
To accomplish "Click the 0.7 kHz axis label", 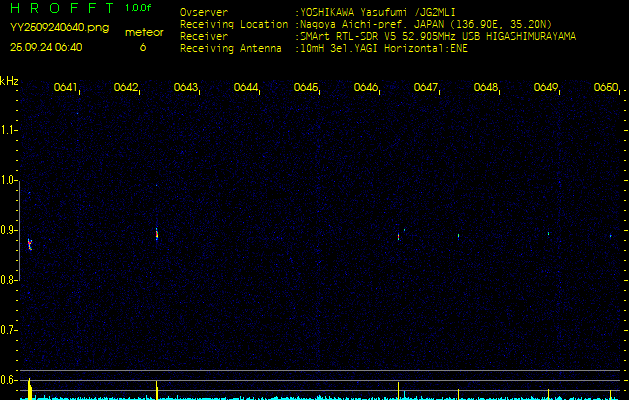I will [x=8, y=330].
